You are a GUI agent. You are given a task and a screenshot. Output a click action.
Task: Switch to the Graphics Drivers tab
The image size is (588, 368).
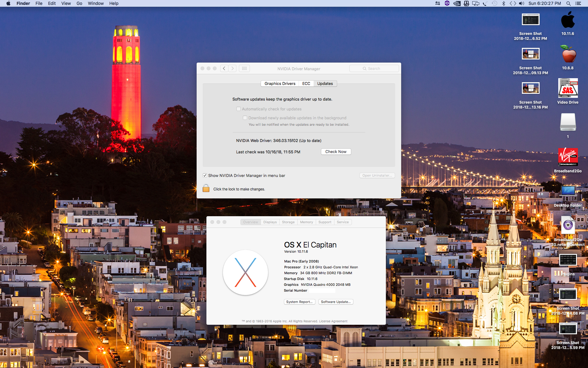(x=280, y=83)
